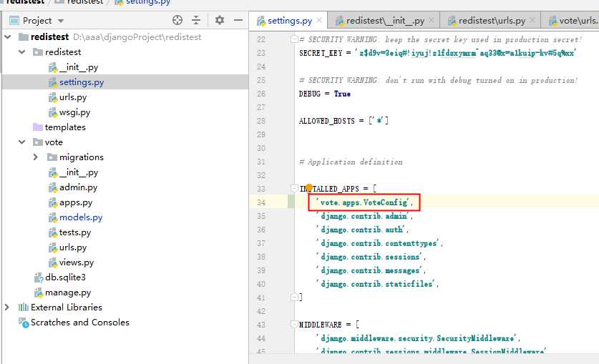The height and width of the screenshot is (364, 599).
Task: Click the collapse all icon in Project toolbar
Action: click(196, 20)
